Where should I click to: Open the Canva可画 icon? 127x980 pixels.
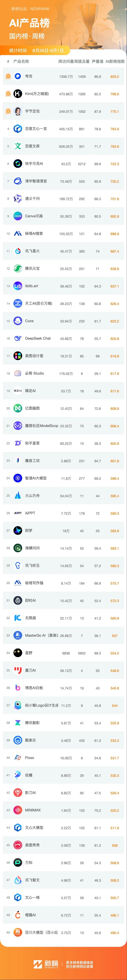tap(17, 216)
